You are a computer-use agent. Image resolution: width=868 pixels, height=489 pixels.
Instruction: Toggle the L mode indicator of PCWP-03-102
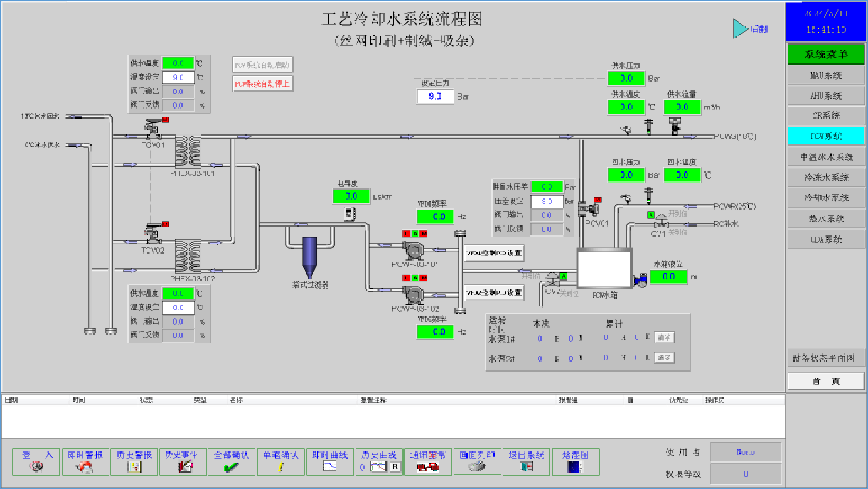406,278
